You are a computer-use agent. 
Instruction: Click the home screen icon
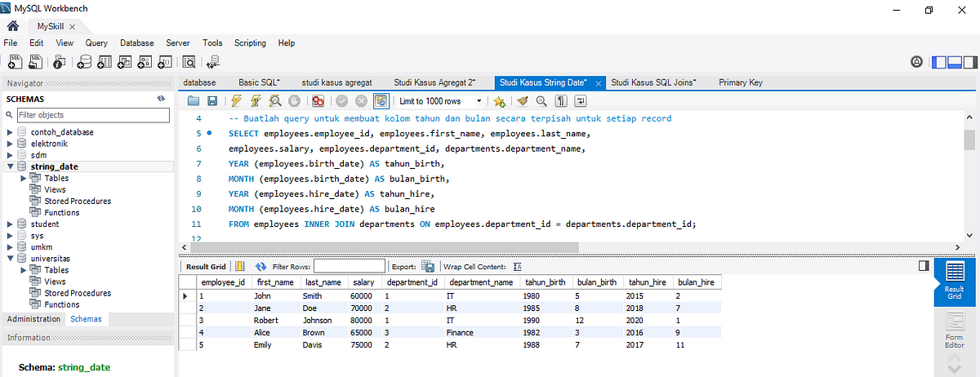(x=13, y=26)
